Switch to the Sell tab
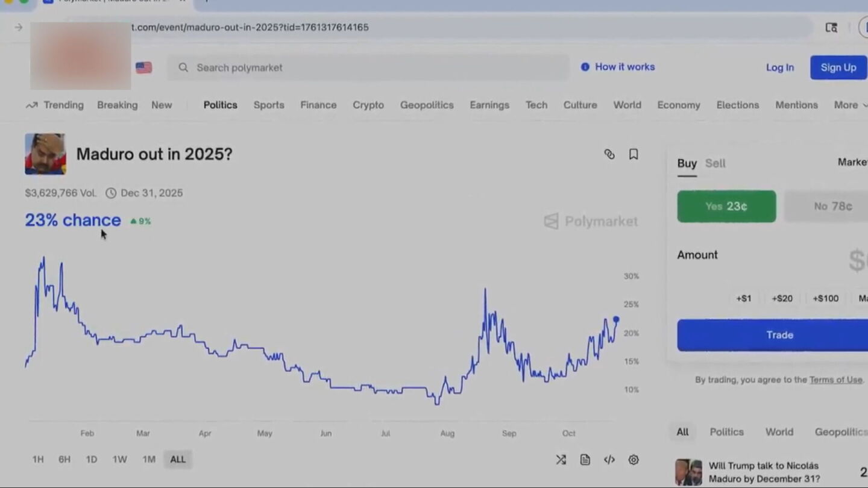Viewport: 868px width, 488px height. [x=715, y=163]
